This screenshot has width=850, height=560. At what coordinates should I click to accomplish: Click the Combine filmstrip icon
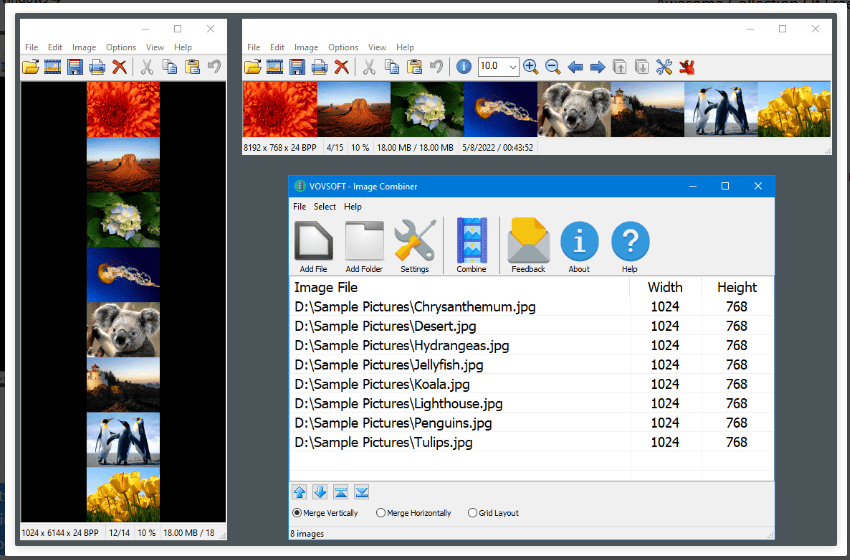tap(471, 245)
